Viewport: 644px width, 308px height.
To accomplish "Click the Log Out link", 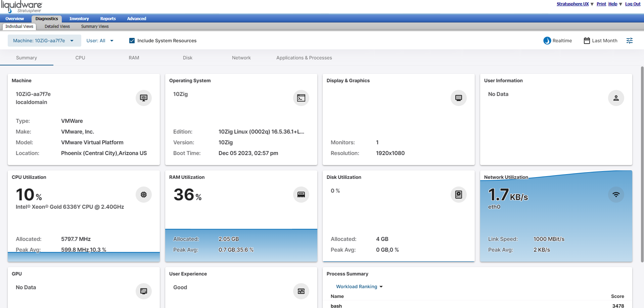I will point(633,4).
